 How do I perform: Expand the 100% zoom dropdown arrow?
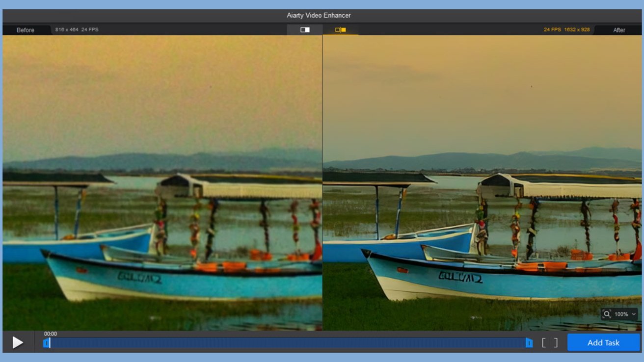pyautogui.click(x=634, y=314)
